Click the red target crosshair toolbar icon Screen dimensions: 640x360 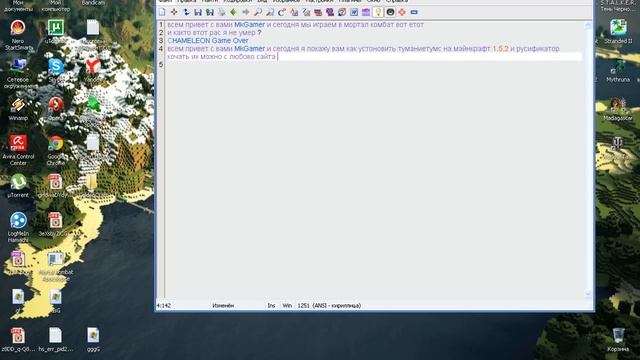402,12
